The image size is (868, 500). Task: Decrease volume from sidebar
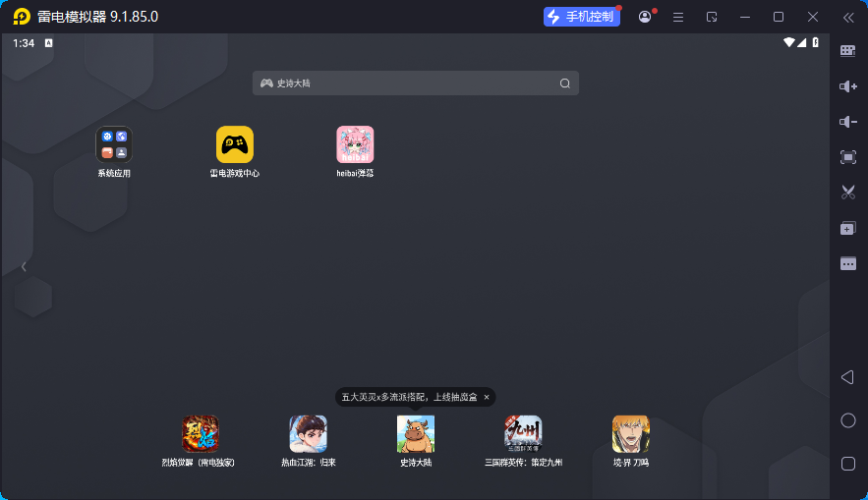847,122
